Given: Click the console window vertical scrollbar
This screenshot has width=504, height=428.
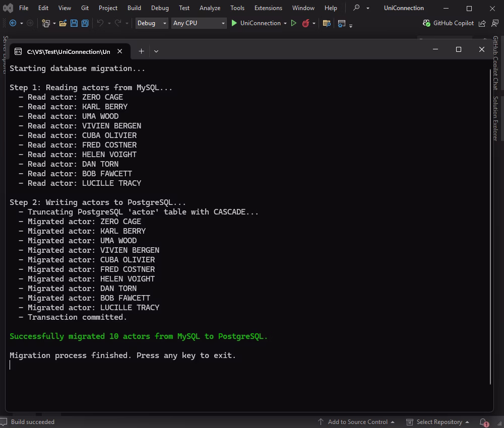Looking at the screenshot, I should pyautogui.click(x=490, y=227).
